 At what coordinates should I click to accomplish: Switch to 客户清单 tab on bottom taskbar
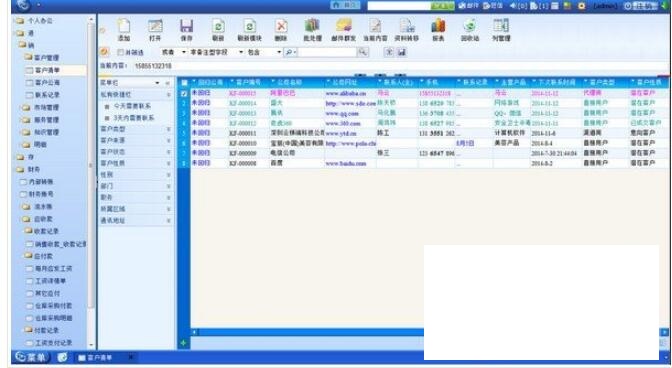[105, 357]
